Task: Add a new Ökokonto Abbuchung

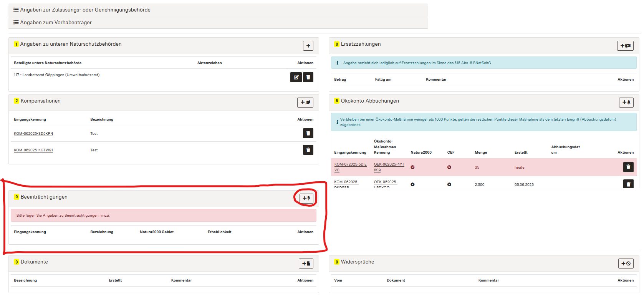Action: click(626, 103)
